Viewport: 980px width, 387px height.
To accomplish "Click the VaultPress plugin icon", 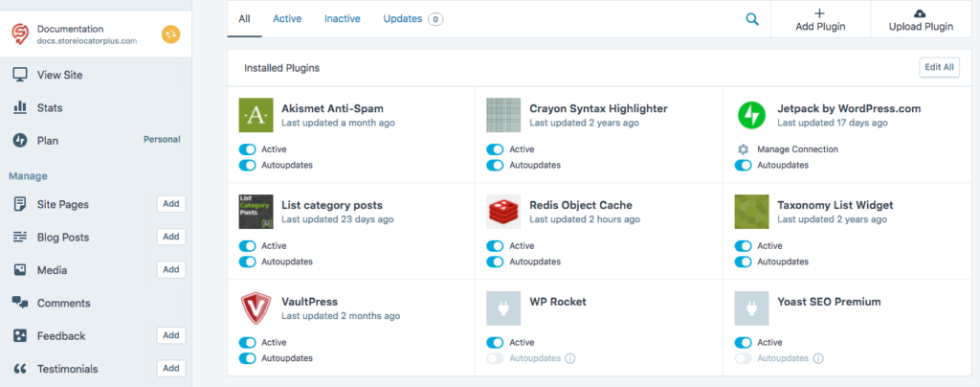I will tap(256, 308).
